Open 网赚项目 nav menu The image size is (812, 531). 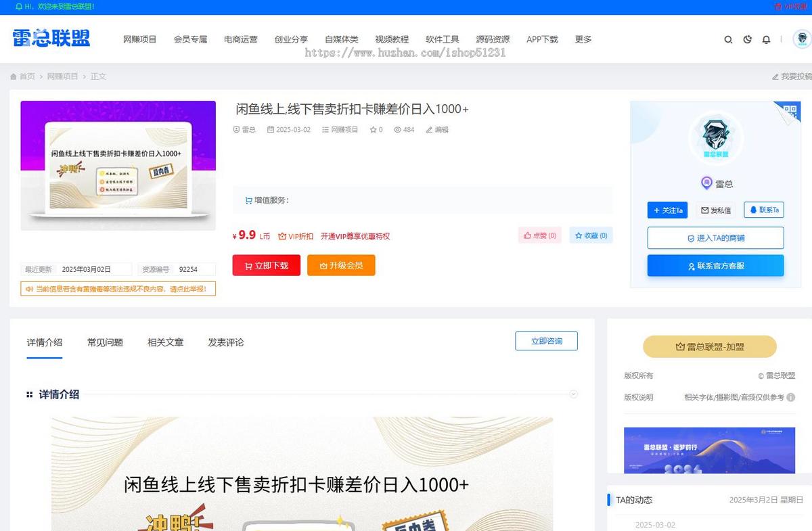[x=140, y=39]
